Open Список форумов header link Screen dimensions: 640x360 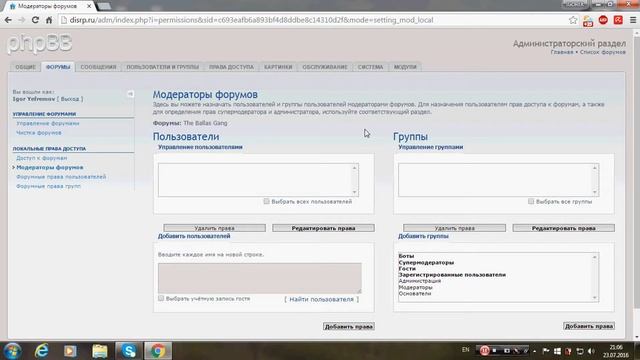click(603, 52)
